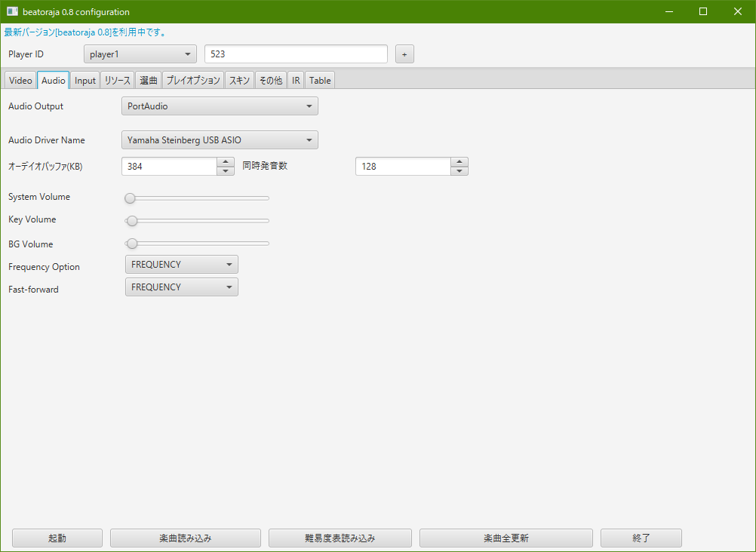Minimize the beatoraja configuration window
The image size is (756, 552).
click(x=668, y=11)
